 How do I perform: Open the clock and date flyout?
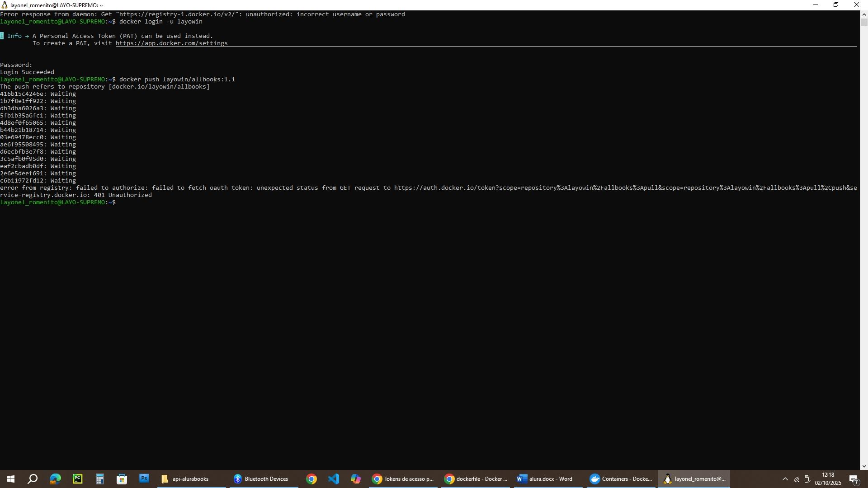coord(828,479)
